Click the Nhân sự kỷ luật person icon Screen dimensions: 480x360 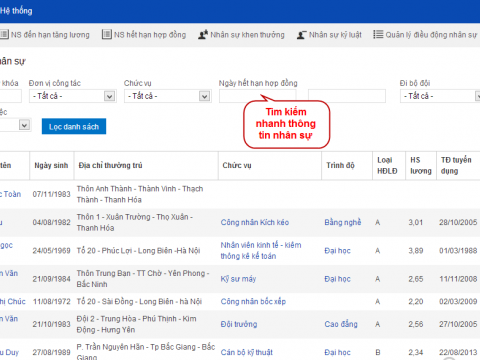pos(301,34)
